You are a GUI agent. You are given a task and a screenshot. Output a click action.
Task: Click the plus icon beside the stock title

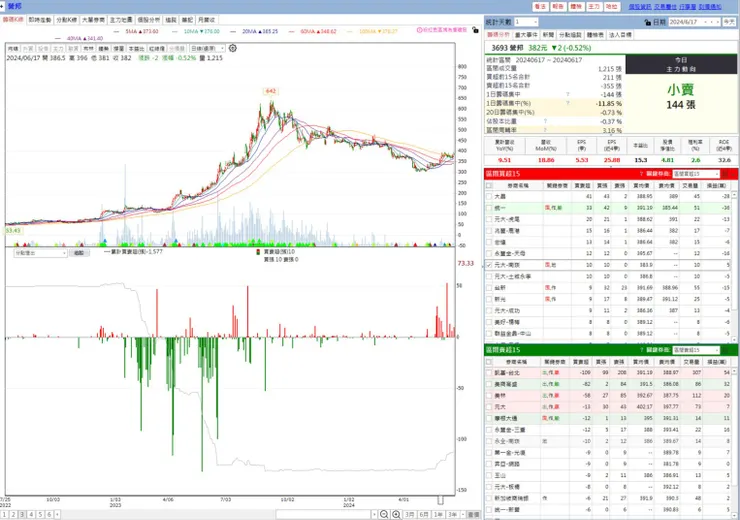pyautogui.click(x=2, y=6)
